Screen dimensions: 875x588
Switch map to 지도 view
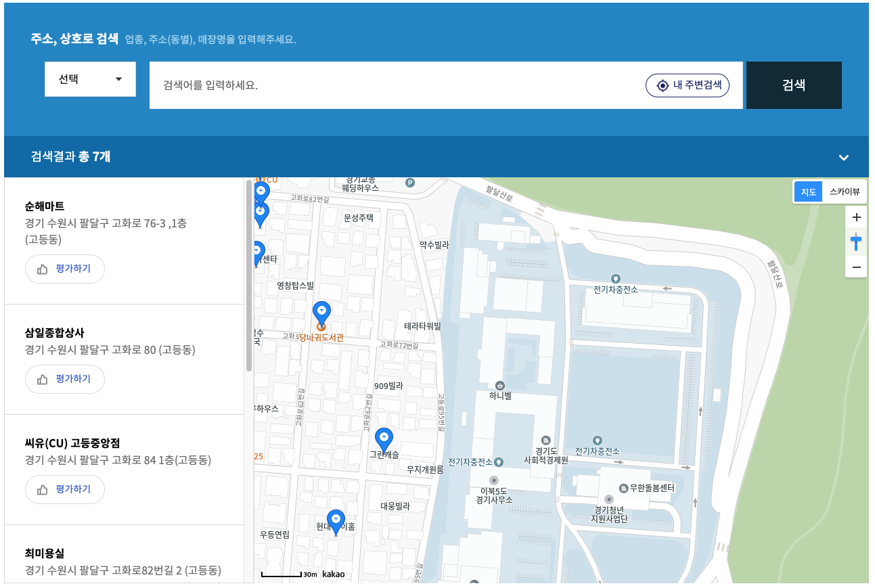pyautogui.click(x=808, y=191)
